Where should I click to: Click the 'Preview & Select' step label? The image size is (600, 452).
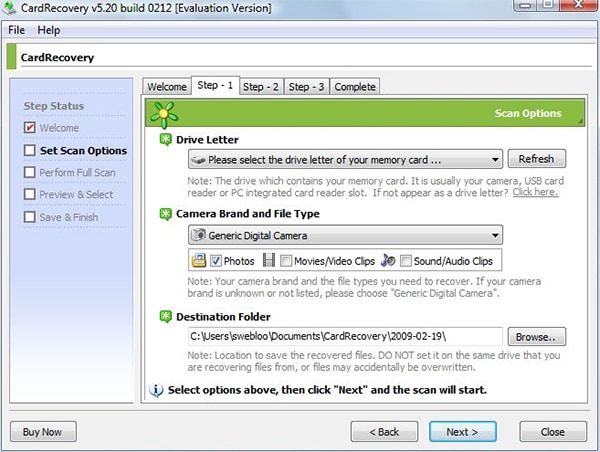click(x=77, y=194)
